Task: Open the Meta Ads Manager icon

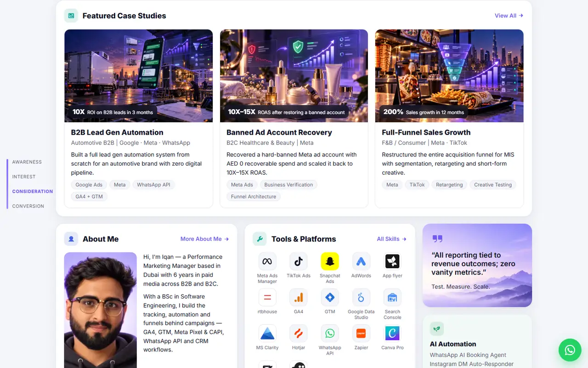Action: (267, 261)
